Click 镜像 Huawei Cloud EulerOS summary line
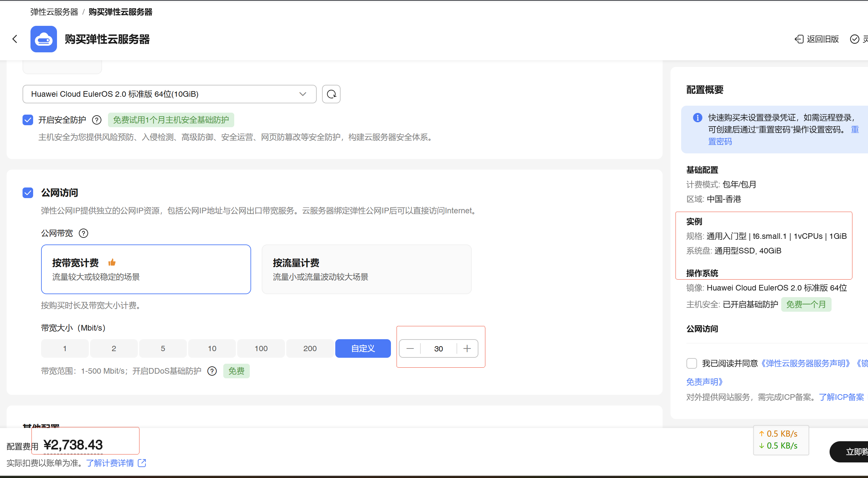 coord(767,288)
